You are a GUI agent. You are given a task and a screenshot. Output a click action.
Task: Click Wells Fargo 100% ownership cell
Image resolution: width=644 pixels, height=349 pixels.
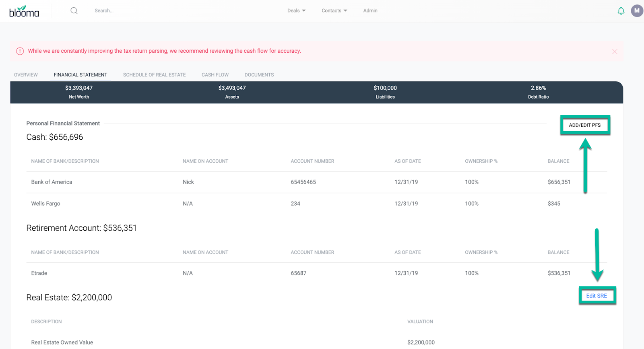(x=472, y=204)
